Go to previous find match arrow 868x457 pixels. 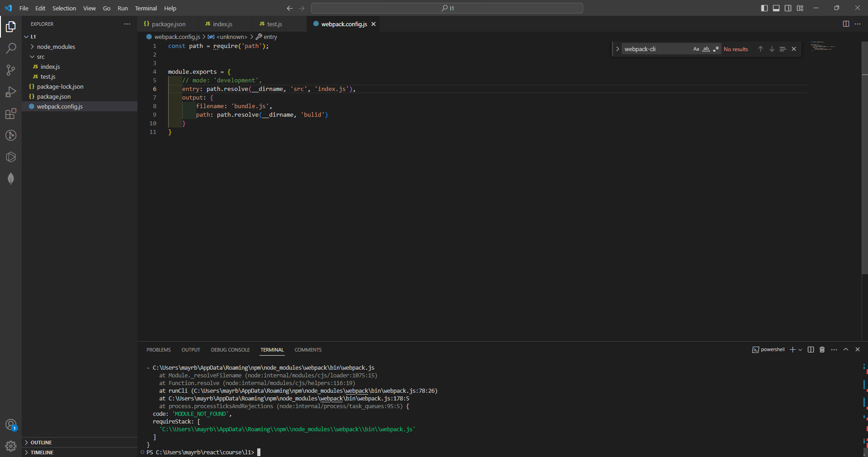pyautogui.click(x=760, y=49)
